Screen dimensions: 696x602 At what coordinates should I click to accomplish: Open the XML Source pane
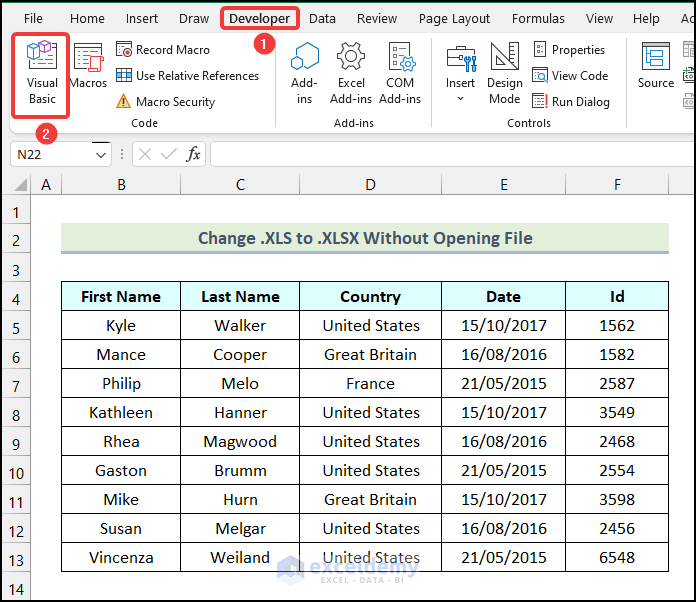[x=656, y=65]
